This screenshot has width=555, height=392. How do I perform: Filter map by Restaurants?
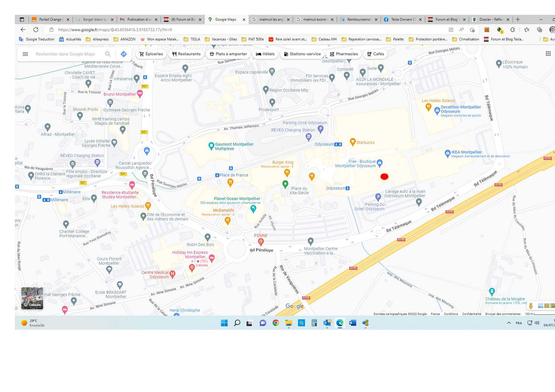point(186,54)
